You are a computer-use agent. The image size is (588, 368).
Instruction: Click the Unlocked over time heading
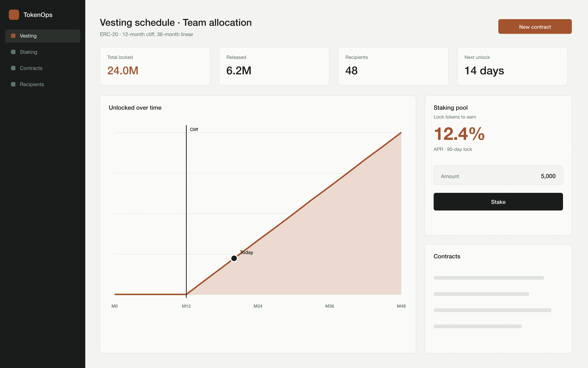tap(135, 108)
